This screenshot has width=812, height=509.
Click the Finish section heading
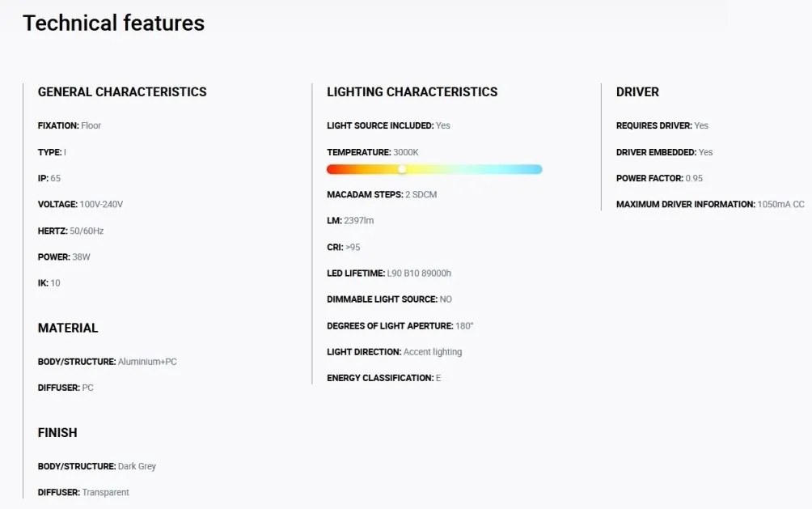coord(57,433)
